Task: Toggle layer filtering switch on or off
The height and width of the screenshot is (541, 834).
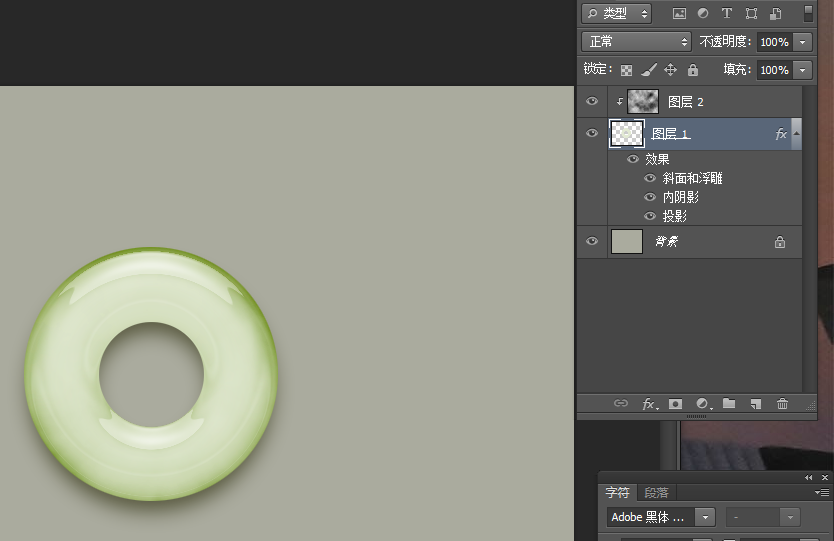Action: 808,13
